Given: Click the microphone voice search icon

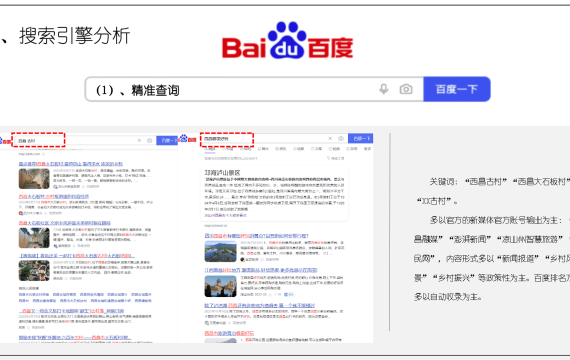Looking at the screenshot, I should [384, 89].
